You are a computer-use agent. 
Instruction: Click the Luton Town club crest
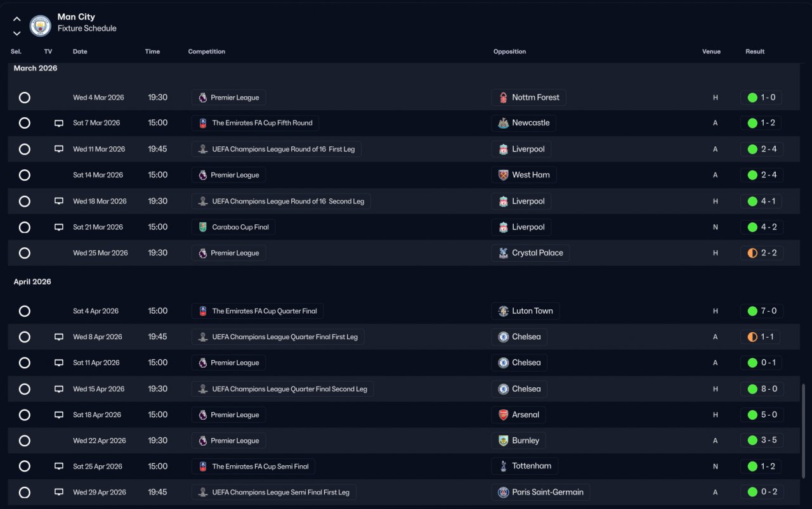[x=503, y=311]
